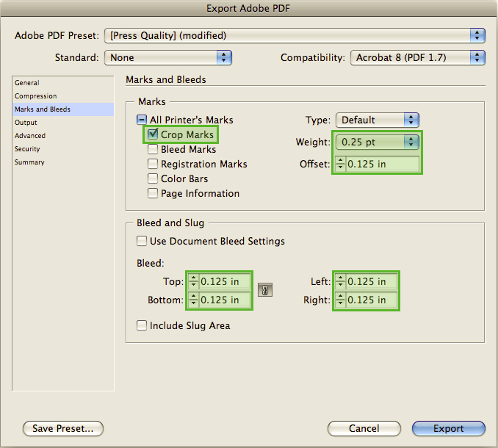
Task: Open the Standard dropdown
Action: 168,57
